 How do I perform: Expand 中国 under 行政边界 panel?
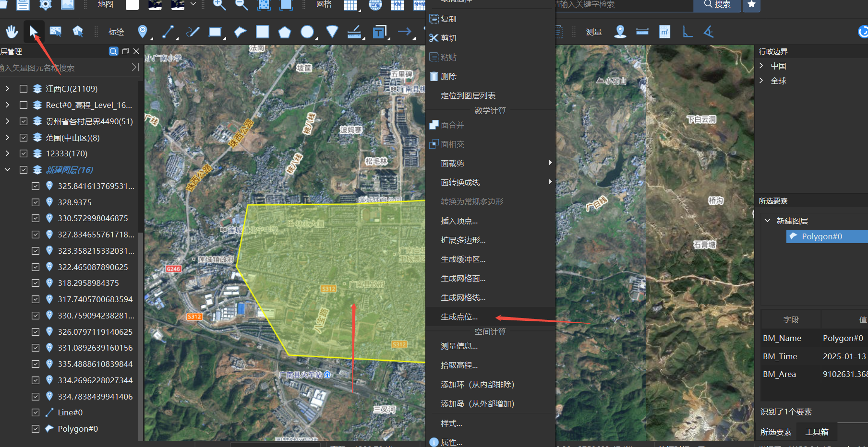pyautogui.click(x=761, y=66)
